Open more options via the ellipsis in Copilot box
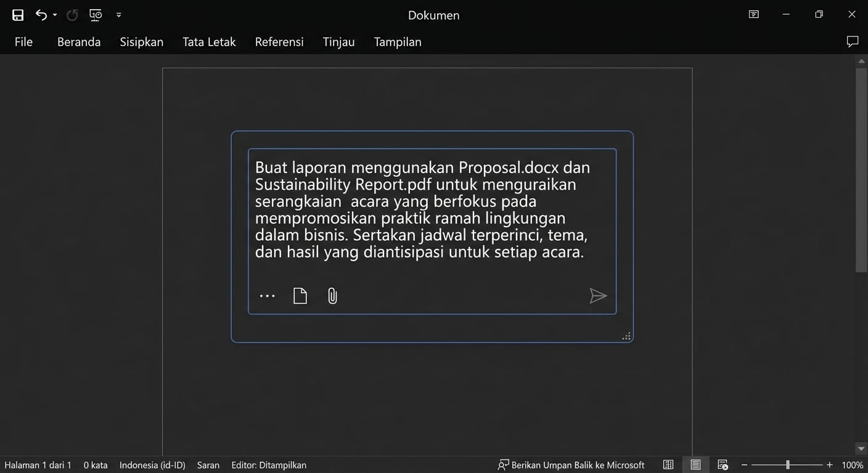This screenshot has width=868, height=473. (x=267, y=296)
